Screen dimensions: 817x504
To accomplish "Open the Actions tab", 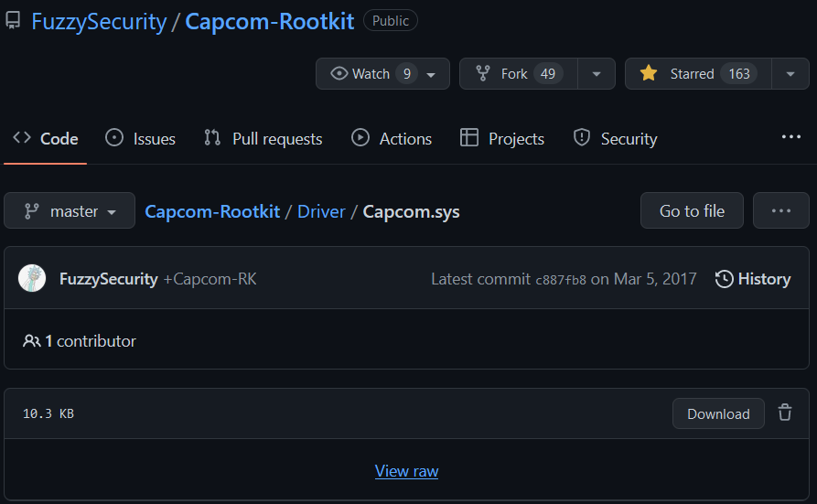I will [392, 139].
